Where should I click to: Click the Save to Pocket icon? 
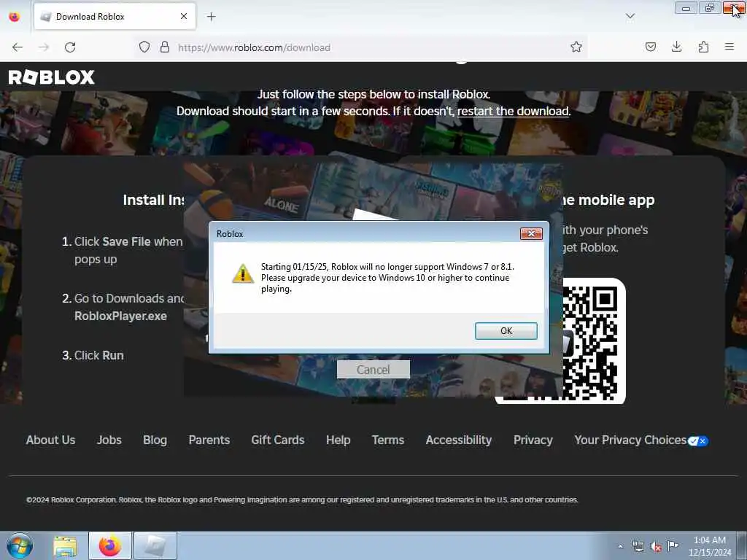pos(650,47)
